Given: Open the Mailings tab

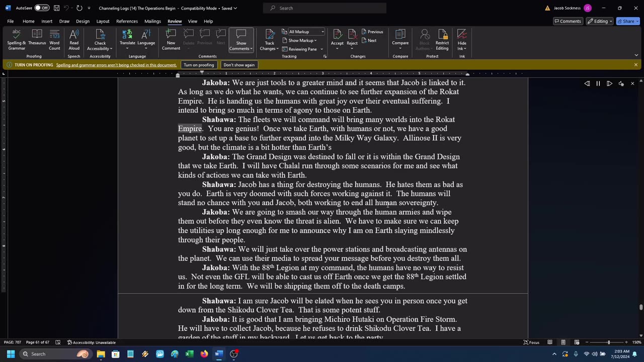Looking at the screenshot, I should point(152,21).
